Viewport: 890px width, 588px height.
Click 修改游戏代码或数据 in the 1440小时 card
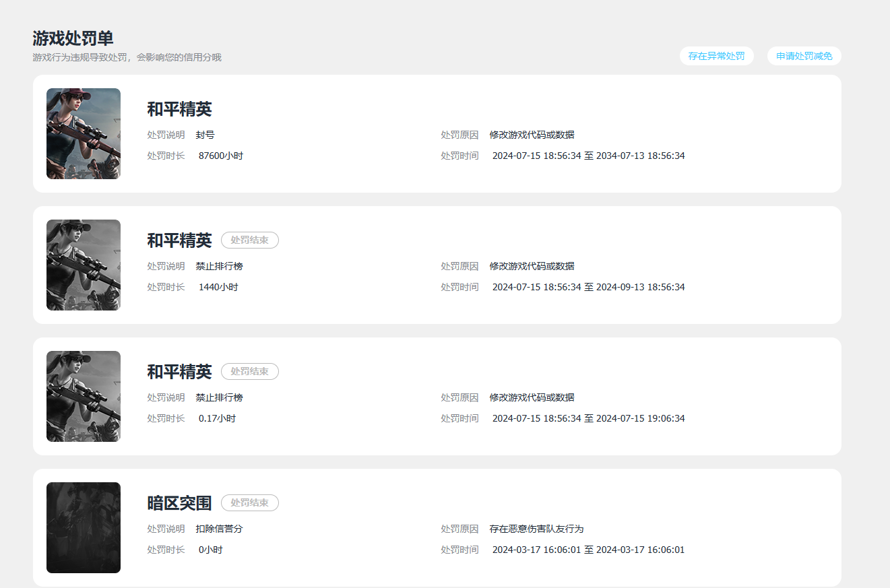(x=532, y=266)
